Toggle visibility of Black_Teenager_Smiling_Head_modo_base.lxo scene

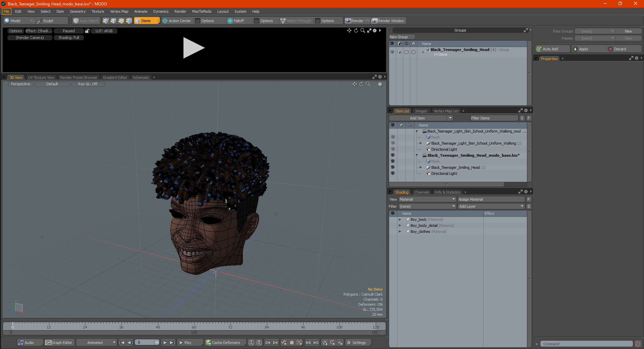[393, 155]
